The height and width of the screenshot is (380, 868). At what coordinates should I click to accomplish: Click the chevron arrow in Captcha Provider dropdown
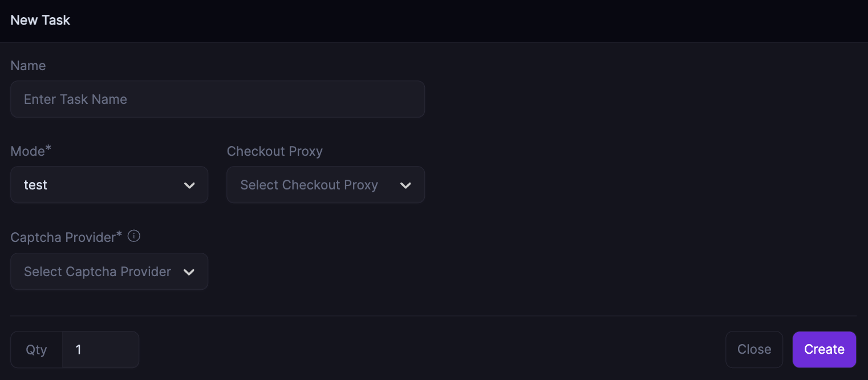point(189,272)
